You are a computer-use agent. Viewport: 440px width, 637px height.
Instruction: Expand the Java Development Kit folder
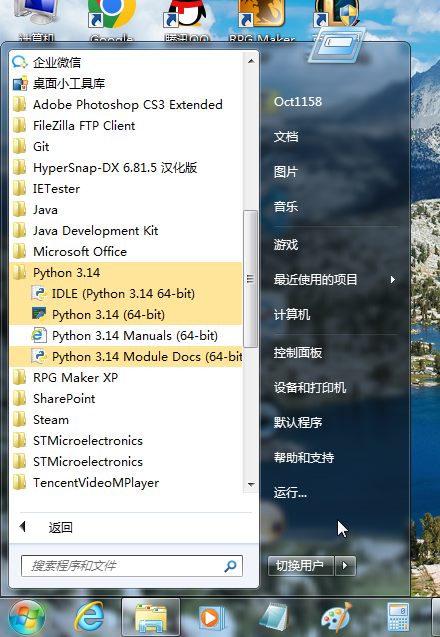pos(126,230)
